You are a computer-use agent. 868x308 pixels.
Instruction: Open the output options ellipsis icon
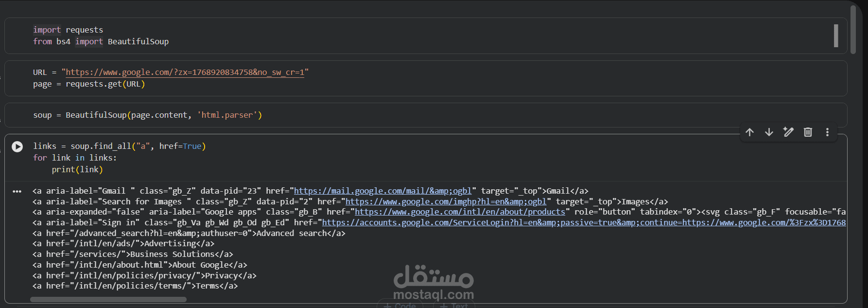17,191
